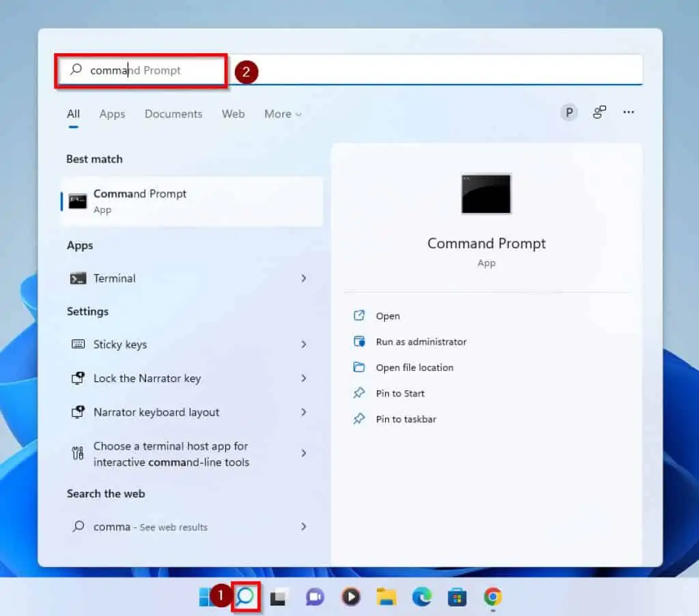Open the Chat app on the taskbar

(315, 597)
